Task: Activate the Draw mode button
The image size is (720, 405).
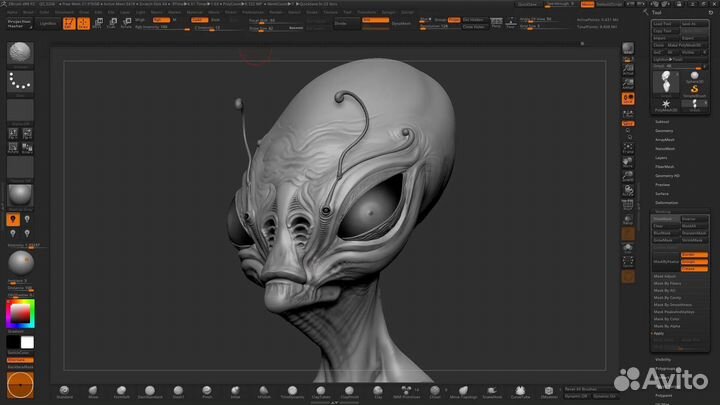Action: [84, 24]
